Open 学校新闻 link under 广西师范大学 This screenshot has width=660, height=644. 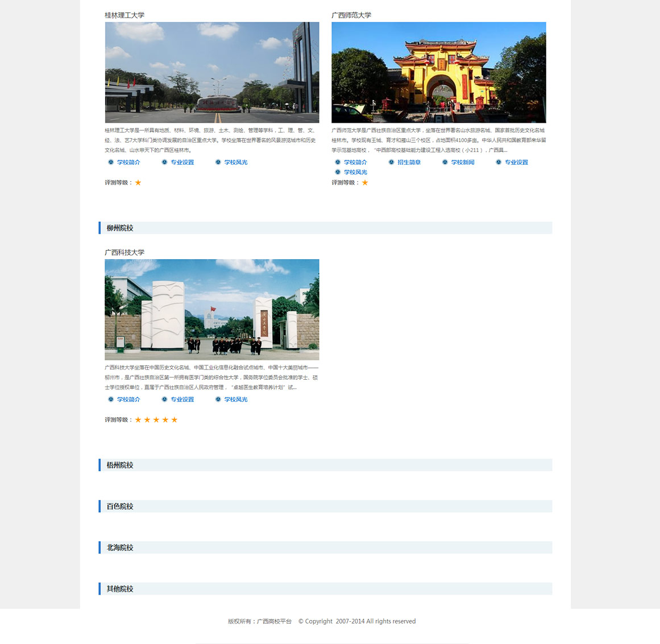click(x=463, y=163)
